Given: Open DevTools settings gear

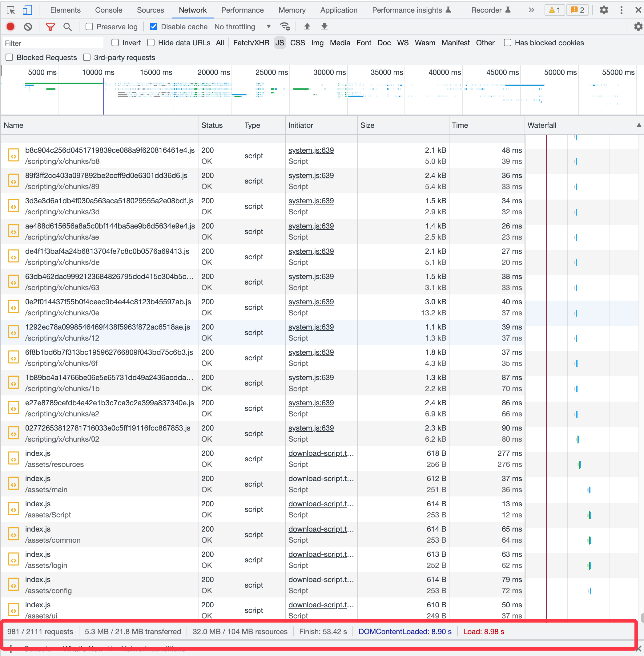Looking at the screenshot, I should [x=603, y=10].
